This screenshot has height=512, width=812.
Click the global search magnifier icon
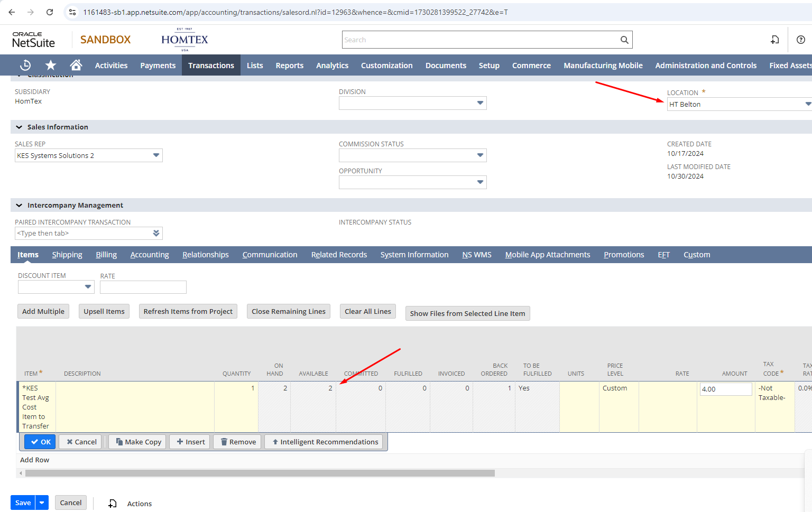tap(624, 40)
